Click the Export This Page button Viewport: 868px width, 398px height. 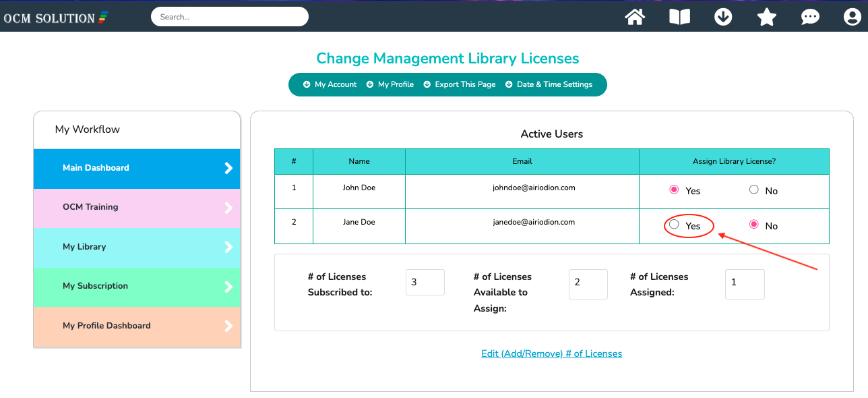click(x=465, y=84)
